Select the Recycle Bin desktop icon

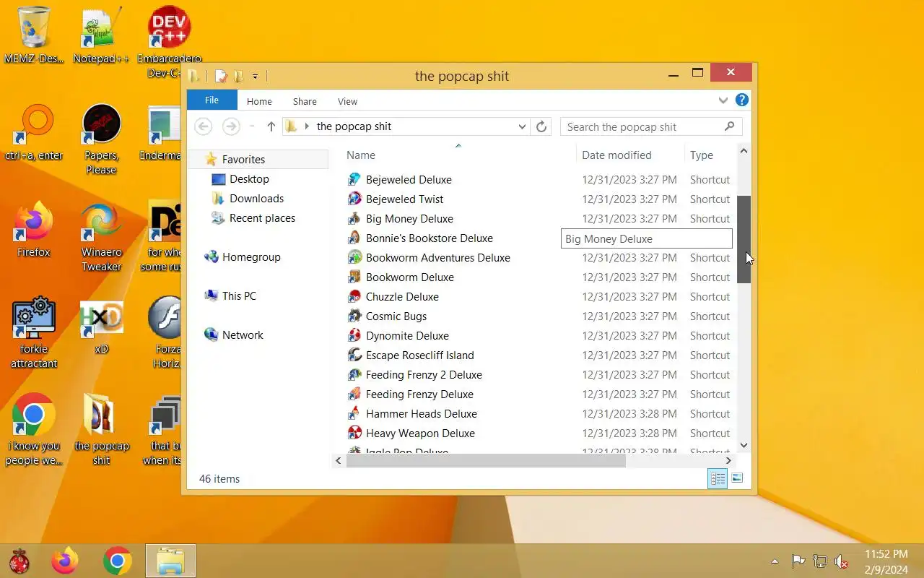point(34,35)
